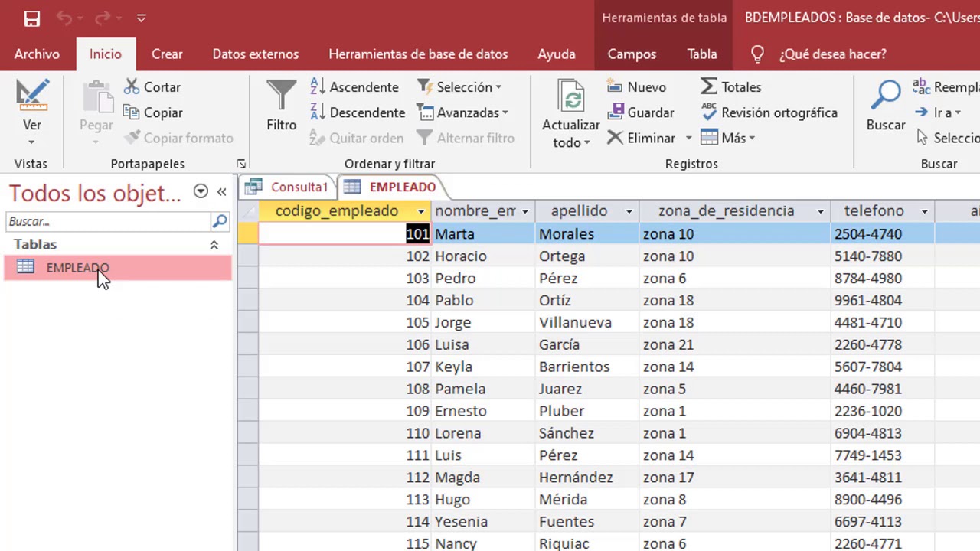Click the Buscar magnifier icon
This screenshot has width=980, height=551.
(x=886, y=96)
